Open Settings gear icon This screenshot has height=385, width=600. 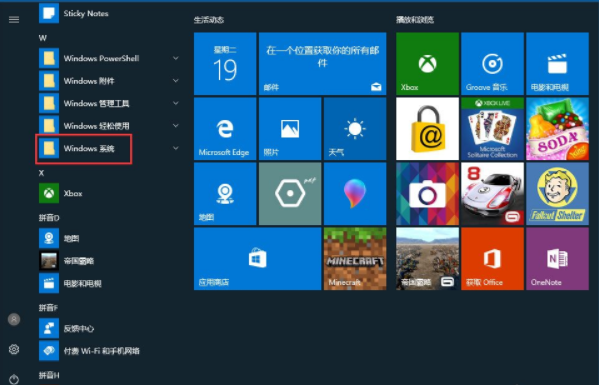pos(14,349)
